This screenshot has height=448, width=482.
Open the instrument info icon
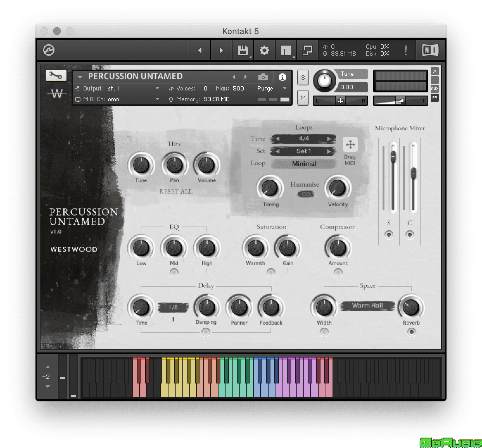tap(282, 77)
